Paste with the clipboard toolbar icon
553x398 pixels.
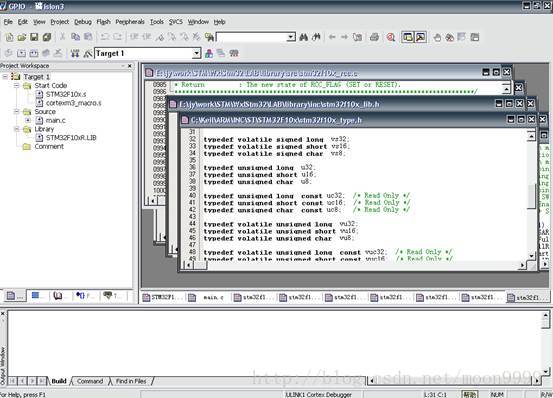point(88,37)
